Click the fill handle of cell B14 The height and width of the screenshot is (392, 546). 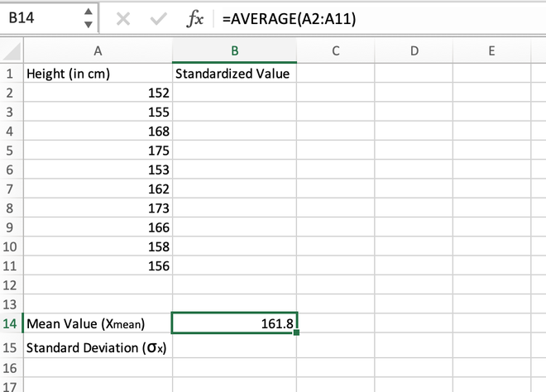pyautogui.click(x=296, y=332)
